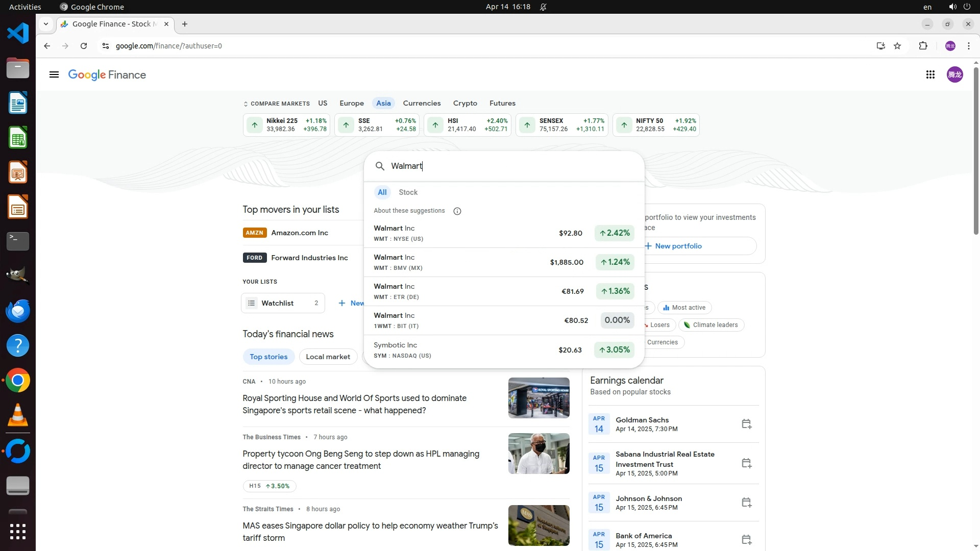
Task: Add Goldman Sachs earnings to calendar
Action: (746, 424)
